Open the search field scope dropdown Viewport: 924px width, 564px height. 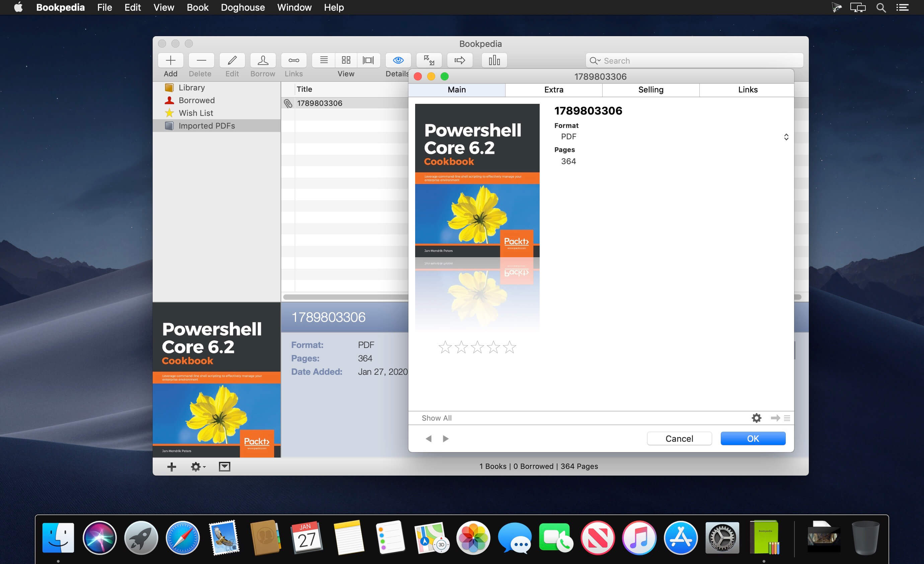click(x=595, y=61)
